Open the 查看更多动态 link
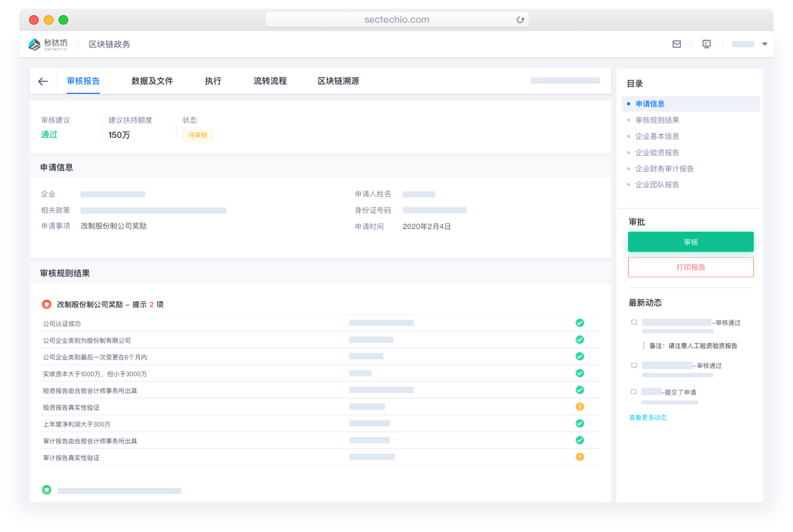The image size is (793, 532). coord(647,418)
